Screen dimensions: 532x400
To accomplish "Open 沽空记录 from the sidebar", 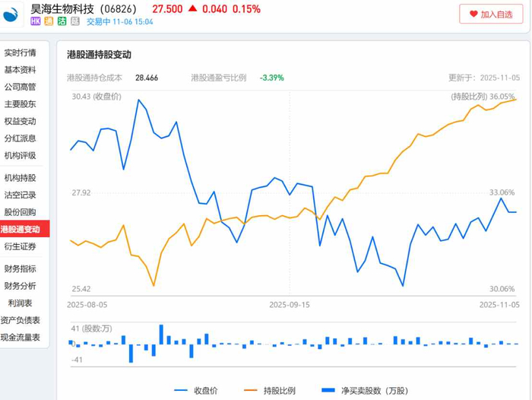I will (x=21, y=195).
